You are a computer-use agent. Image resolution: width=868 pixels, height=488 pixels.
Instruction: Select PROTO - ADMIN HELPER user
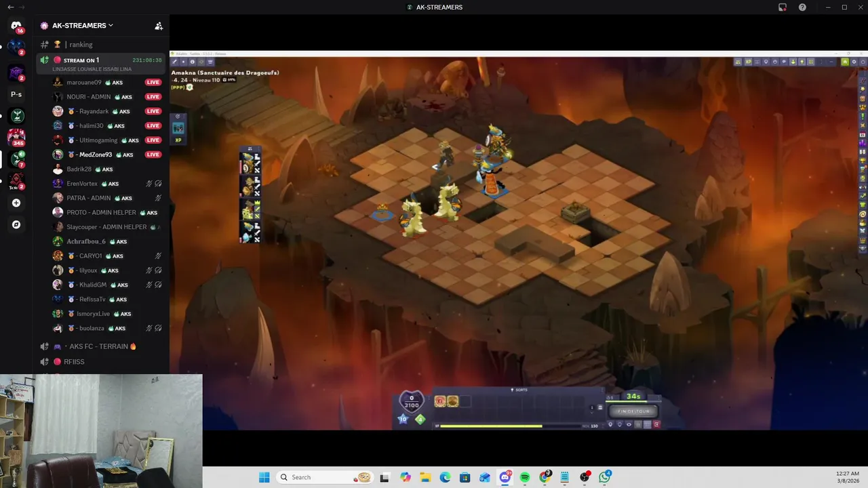(x=108, y=213)
